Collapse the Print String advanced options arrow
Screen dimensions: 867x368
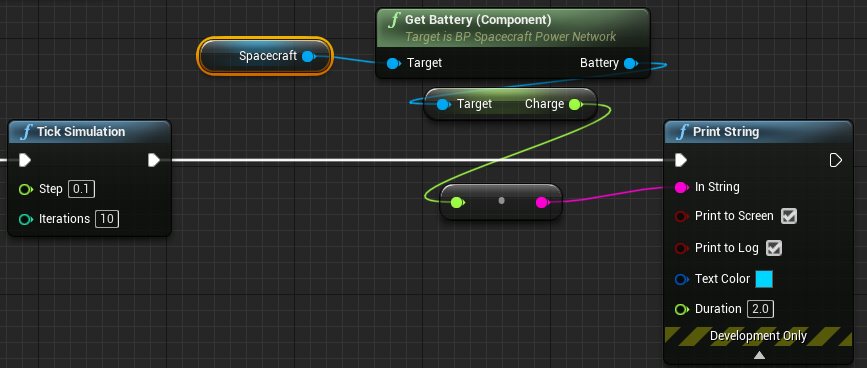759,355
